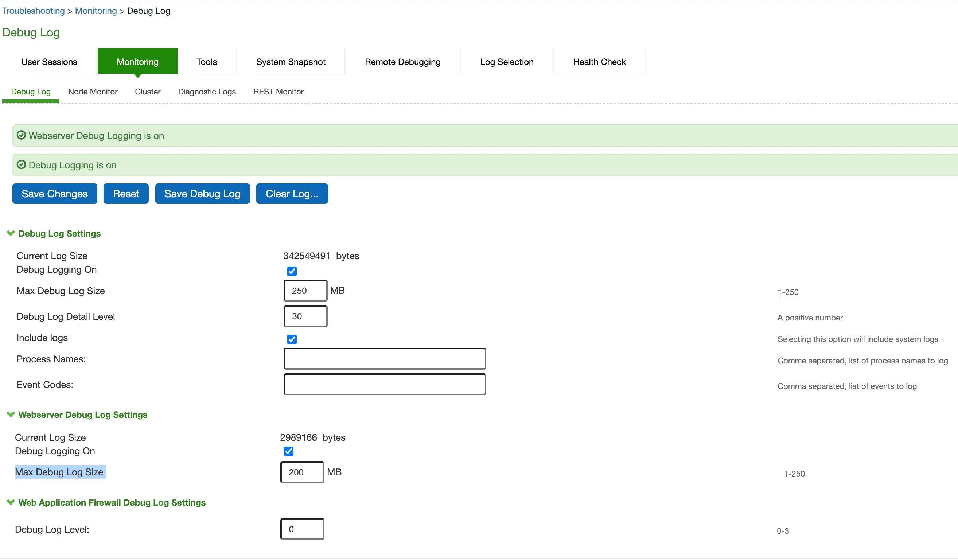Click the 2989166 bytes log size value
The image size is (958, 560).
tap(313, 437)
